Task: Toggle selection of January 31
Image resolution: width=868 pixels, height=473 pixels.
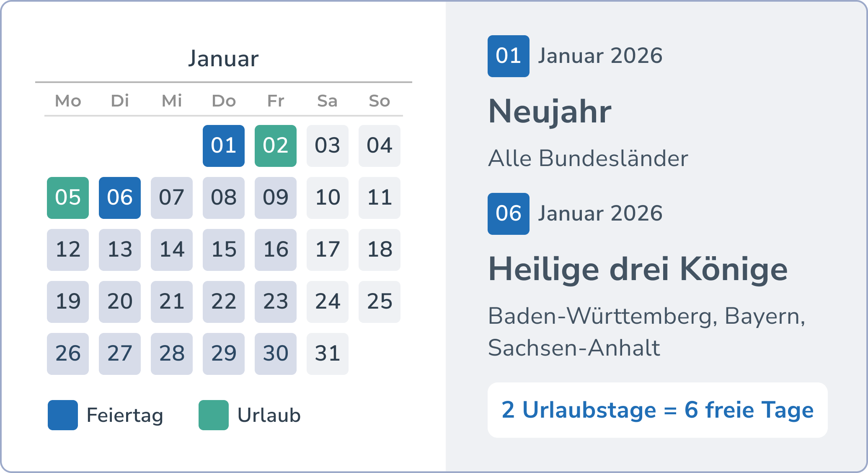Action: point(327,353)
